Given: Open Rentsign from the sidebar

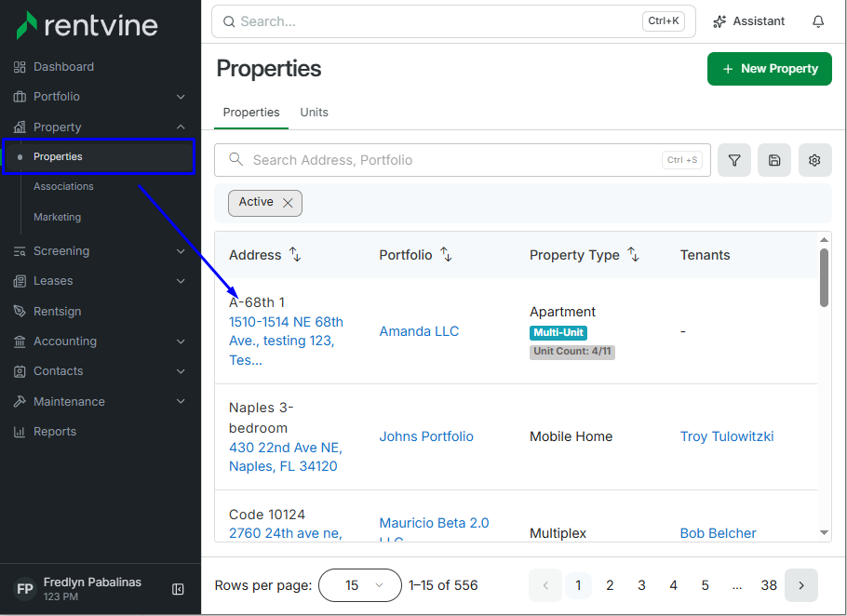Looking at the screenshot, I should [58, 312].
